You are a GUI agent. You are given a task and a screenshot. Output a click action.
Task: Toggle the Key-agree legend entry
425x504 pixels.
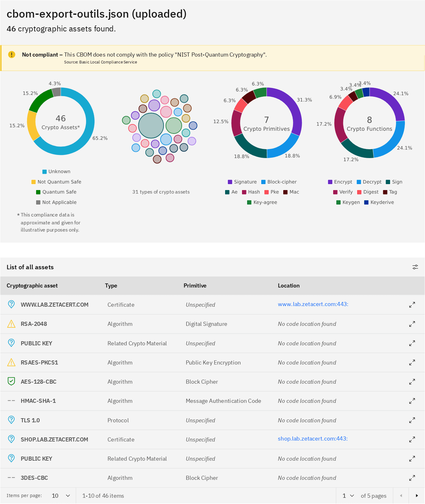click(x=262, y=202)
